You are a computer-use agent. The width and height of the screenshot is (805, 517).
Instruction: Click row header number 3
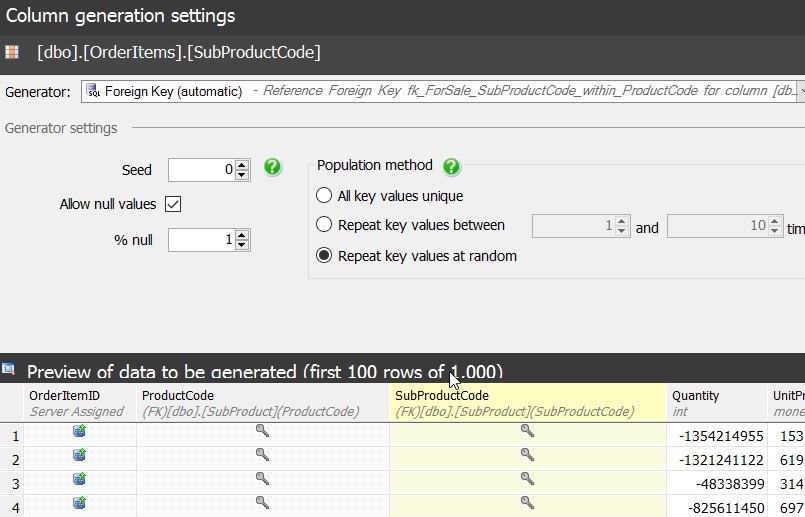coord(12,484)
